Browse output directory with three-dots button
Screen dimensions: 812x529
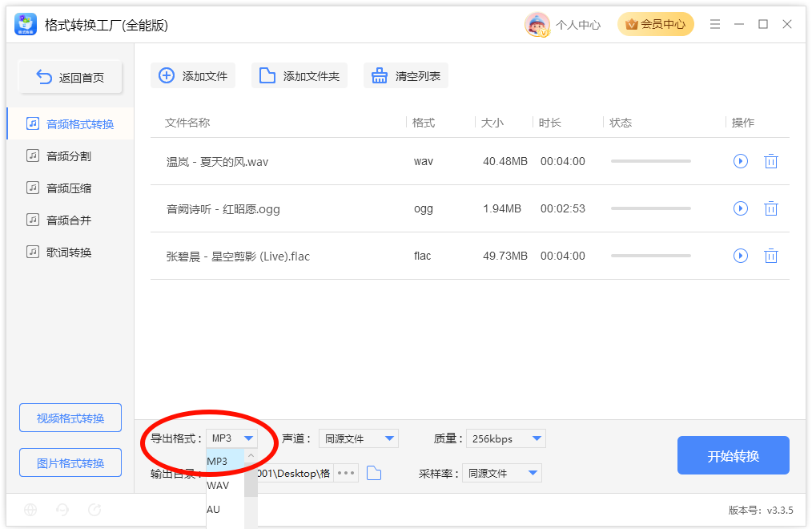[346, 473]
